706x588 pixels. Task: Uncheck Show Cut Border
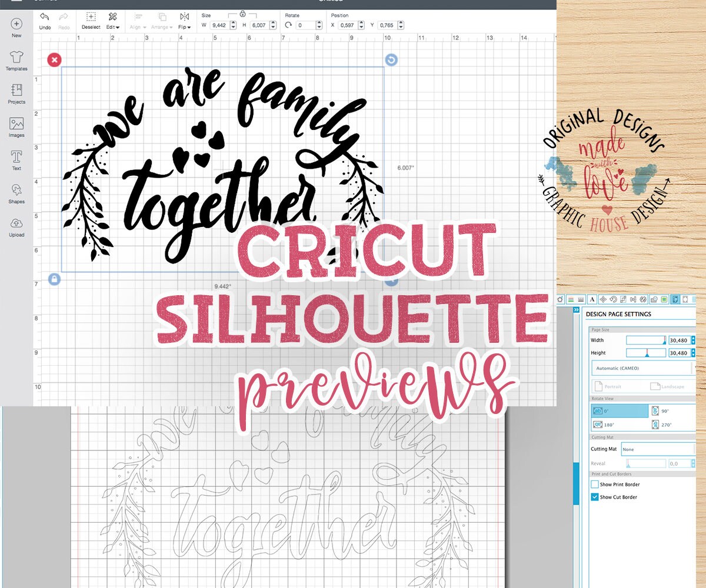point(594,497)
